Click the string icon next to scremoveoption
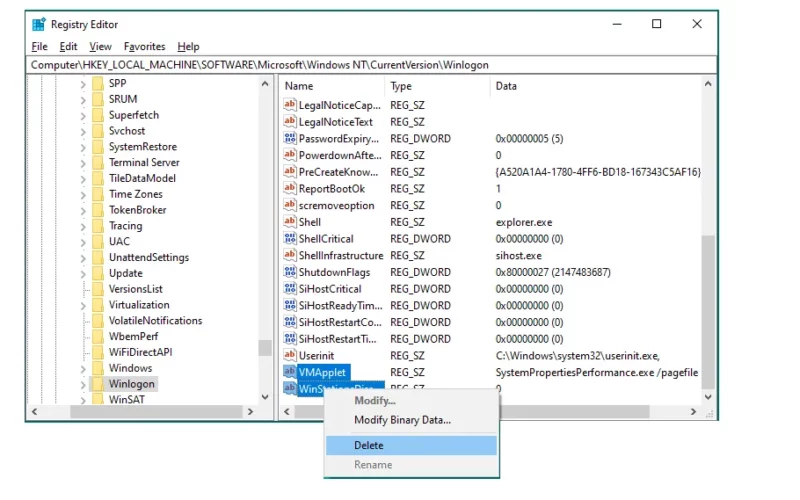 pos(290,205)
